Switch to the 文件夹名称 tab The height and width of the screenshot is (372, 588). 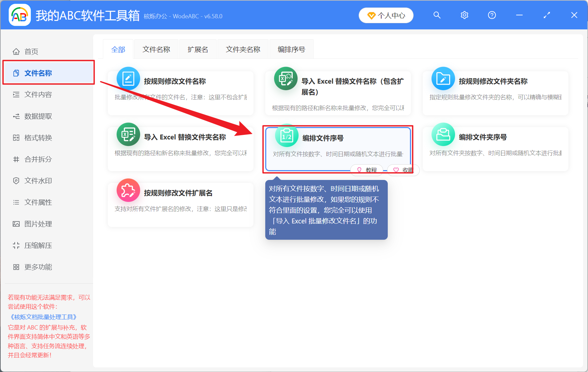(x=243, y=49)
